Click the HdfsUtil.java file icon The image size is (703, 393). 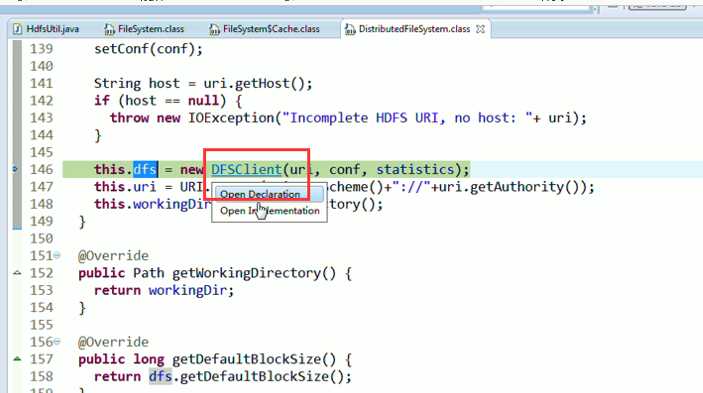[17, 29]
